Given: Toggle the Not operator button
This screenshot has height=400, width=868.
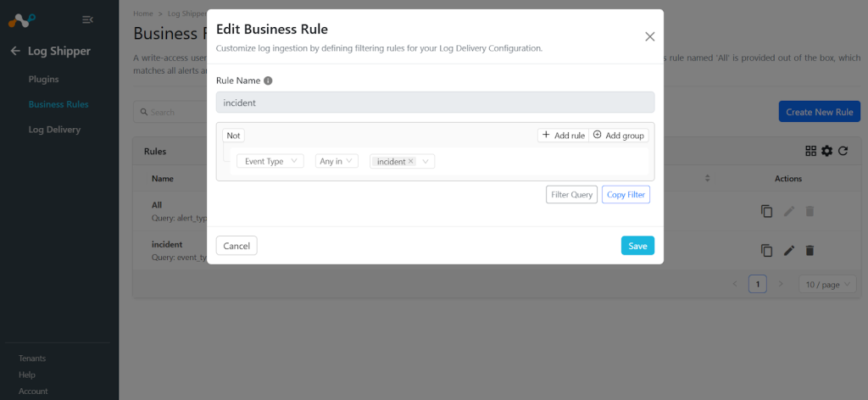Looking at the screenshot, I should tap(233, 136).
